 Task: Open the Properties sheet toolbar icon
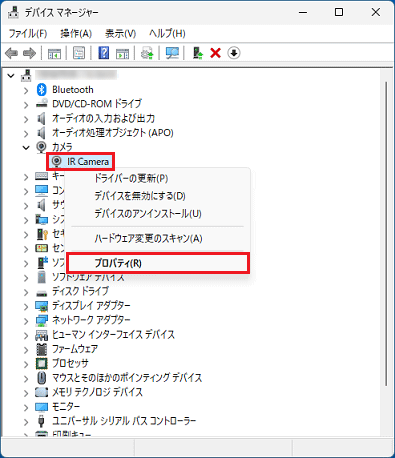[79, 53]
